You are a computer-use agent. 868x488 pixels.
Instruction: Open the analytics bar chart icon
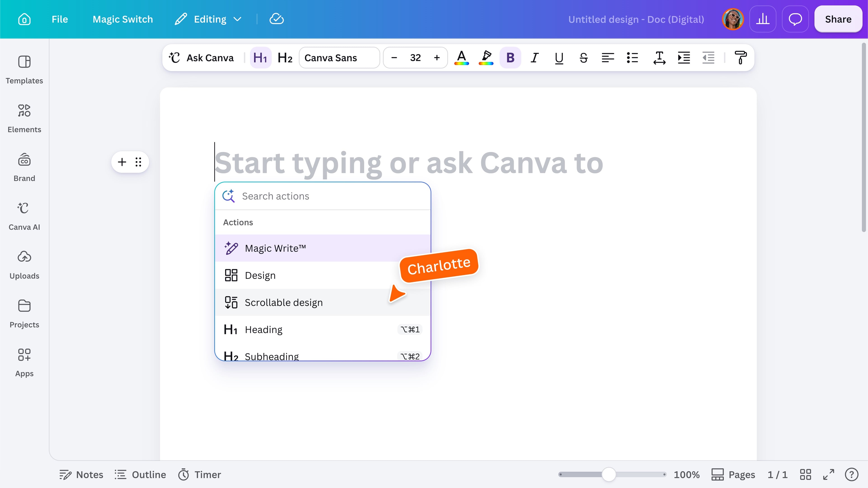[x=763, y=19]
